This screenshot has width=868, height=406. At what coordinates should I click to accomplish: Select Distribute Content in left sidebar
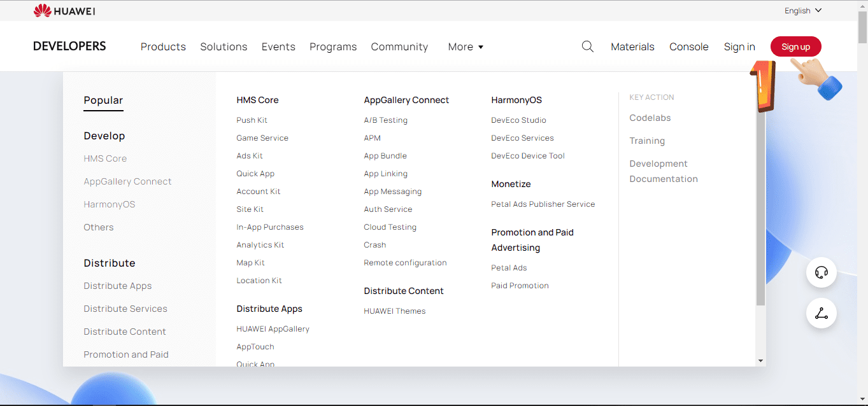pyautogui.click(x=125, y=332)
